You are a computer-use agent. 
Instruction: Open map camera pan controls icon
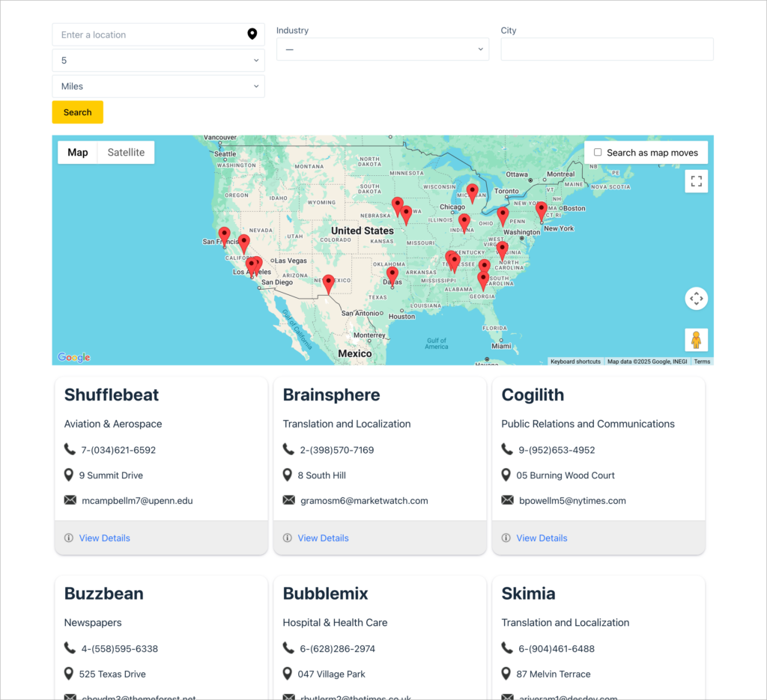click(x=696, y=298)
